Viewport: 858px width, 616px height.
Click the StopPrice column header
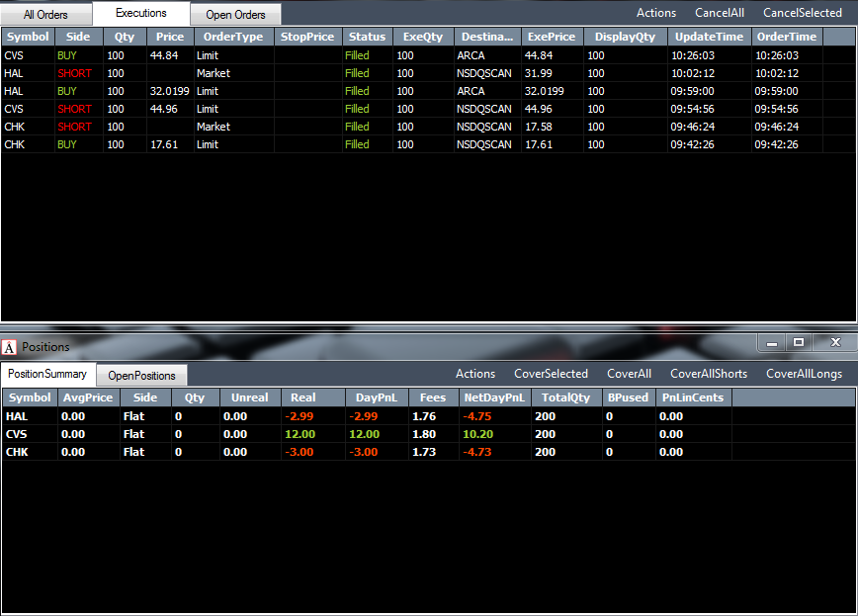tap(307, 37)
